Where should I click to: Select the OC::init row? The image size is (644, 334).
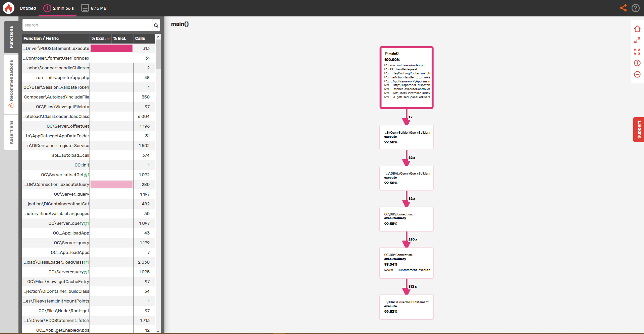[89, 165]
